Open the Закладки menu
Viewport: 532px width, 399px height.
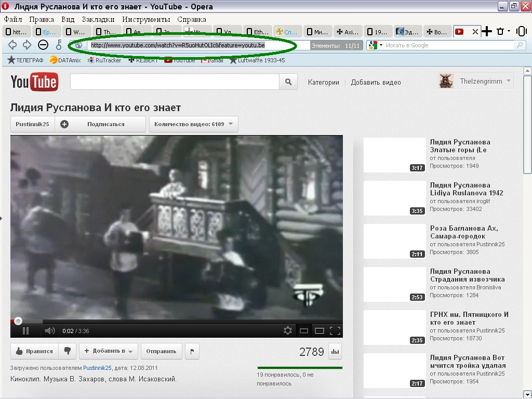click(x=98, y=19)
